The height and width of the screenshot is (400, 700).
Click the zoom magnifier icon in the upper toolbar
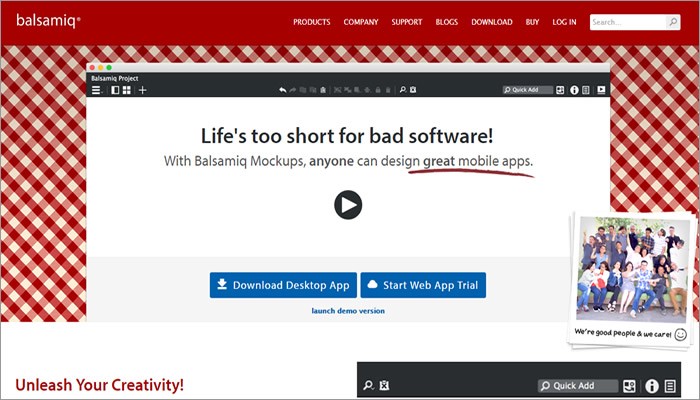(402, 90)
